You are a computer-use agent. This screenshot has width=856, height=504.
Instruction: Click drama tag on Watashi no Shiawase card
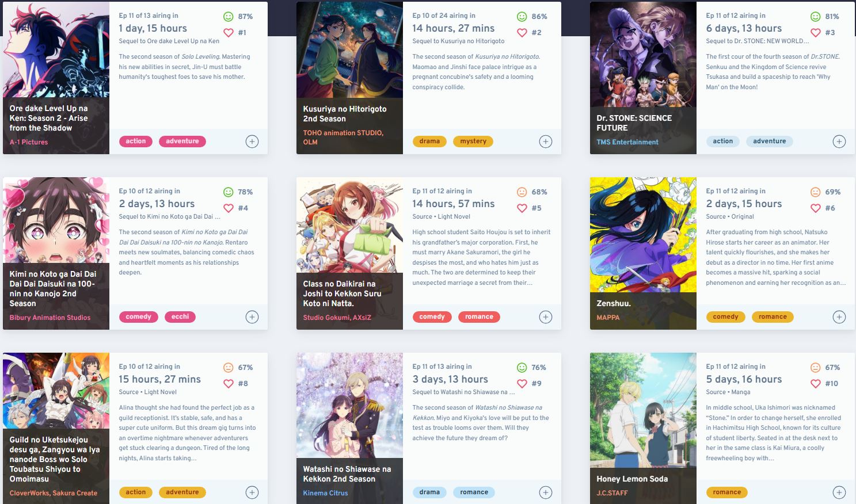(x=429, y=492)
